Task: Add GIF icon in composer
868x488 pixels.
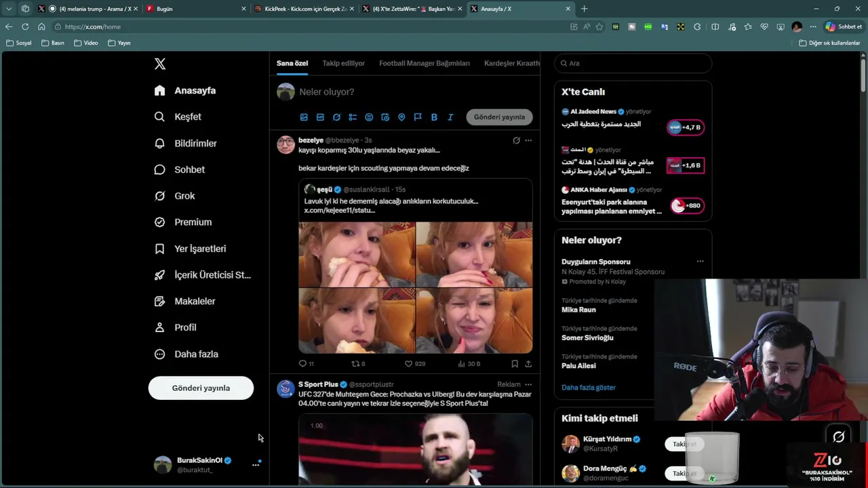Action: click(320, 117)
